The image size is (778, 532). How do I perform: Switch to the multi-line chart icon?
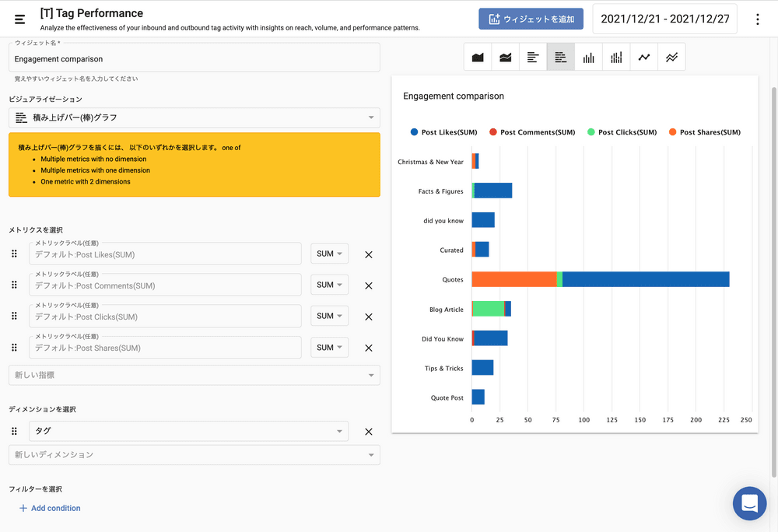[671, 58]
